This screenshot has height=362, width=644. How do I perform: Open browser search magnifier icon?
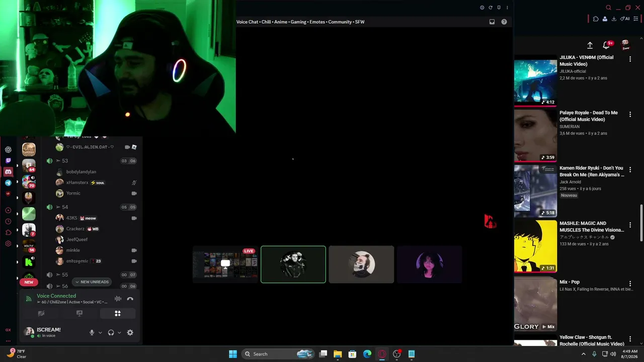608,8
